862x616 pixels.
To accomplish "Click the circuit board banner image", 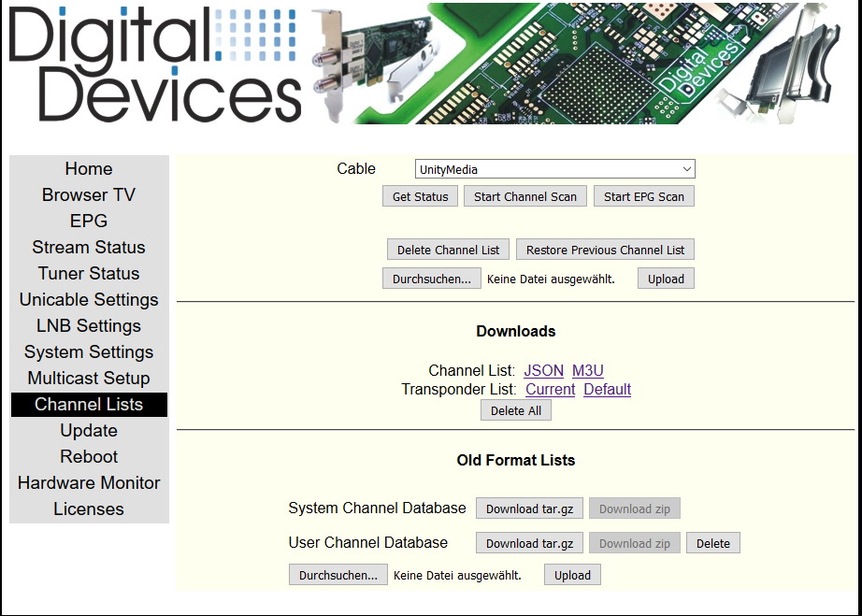I will (x=574, y=64).
